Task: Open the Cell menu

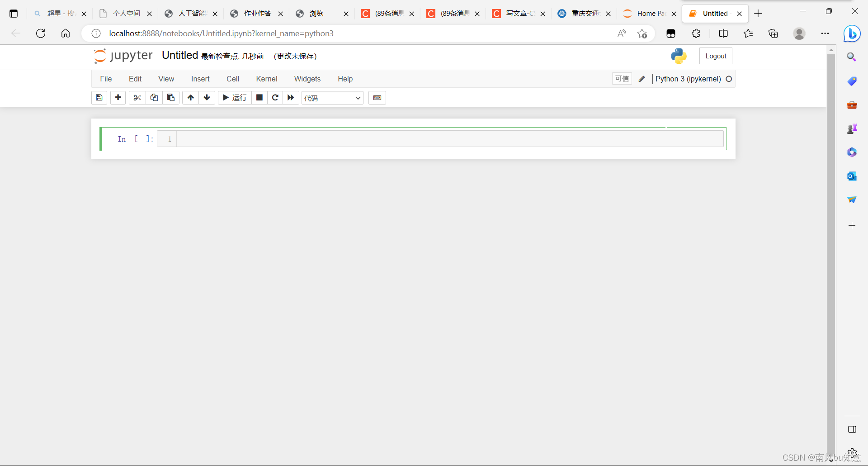Action: [233, 79]
